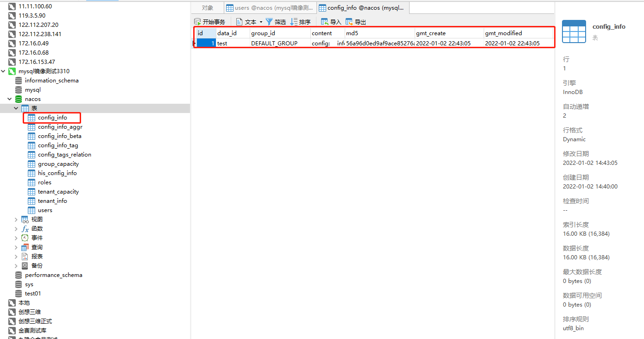644x339 pixels.
Task: Select the content cell starting 'config:'
Action: coord(328,43)
